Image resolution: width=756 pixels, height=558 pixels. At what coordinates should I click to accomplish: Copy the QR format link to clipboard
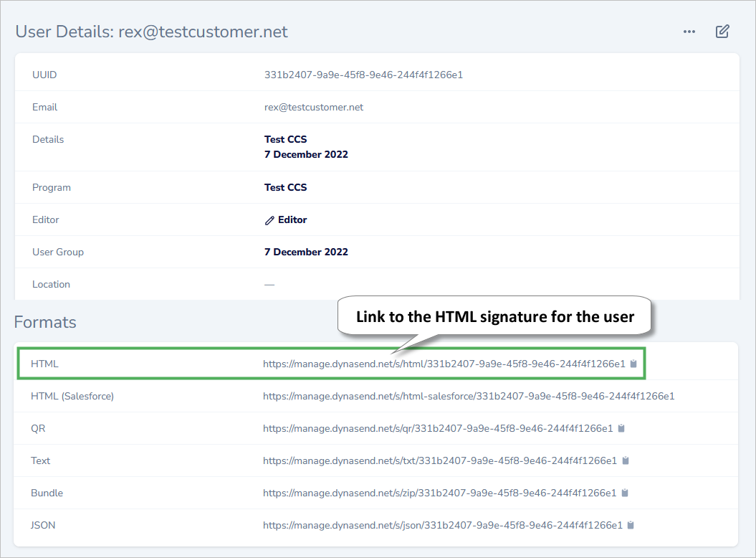click(621, 428)
